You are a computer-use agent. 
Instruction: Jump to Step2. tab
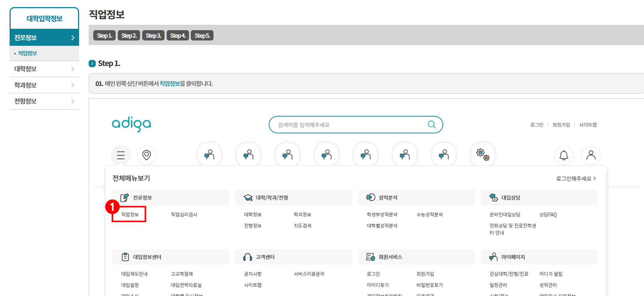click(129, 35)
